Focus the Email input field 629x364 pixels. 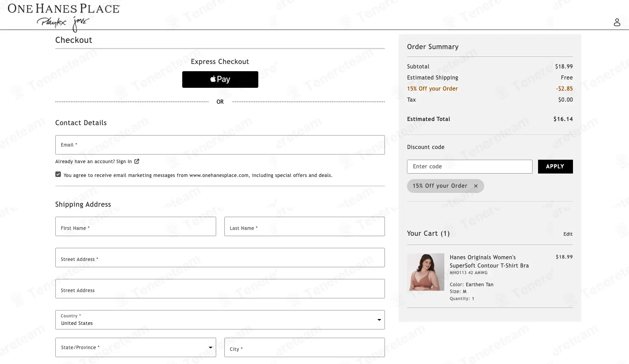pyautogui.click(x=220, y=145)
